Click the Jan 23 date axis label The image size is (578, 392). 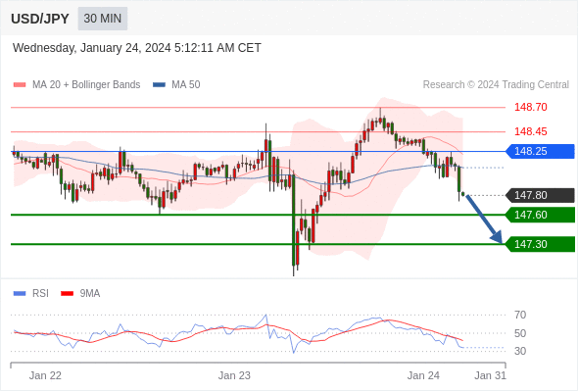tap(234, 375)
